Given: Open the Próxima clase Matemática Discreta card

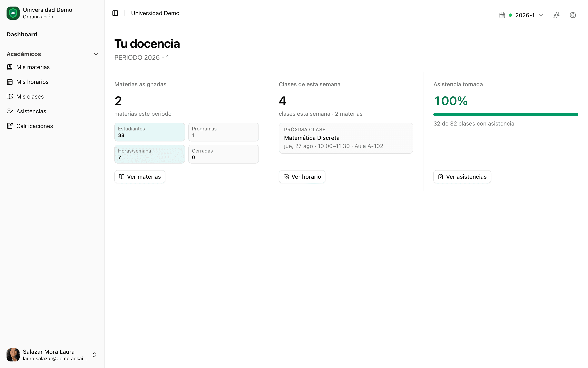Looking at the screenshot, I should coord(346,138).
